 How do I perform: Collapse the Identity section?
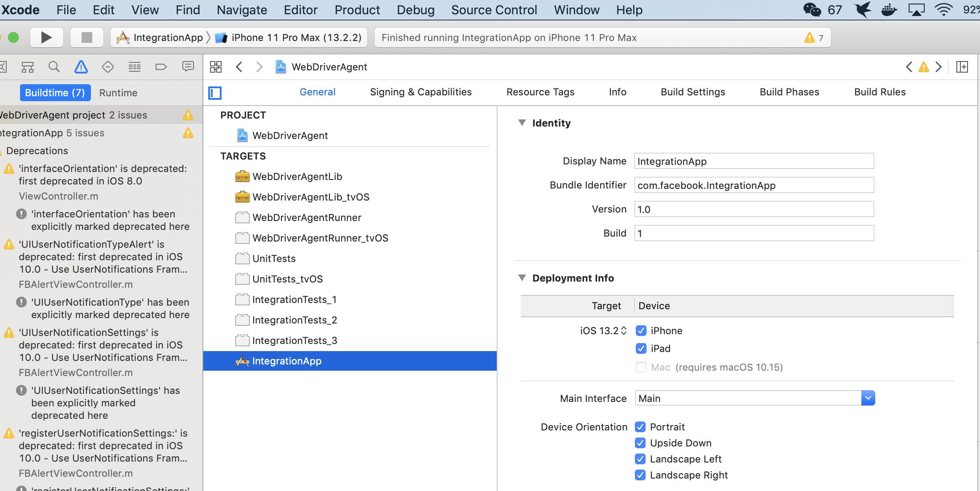522,123
